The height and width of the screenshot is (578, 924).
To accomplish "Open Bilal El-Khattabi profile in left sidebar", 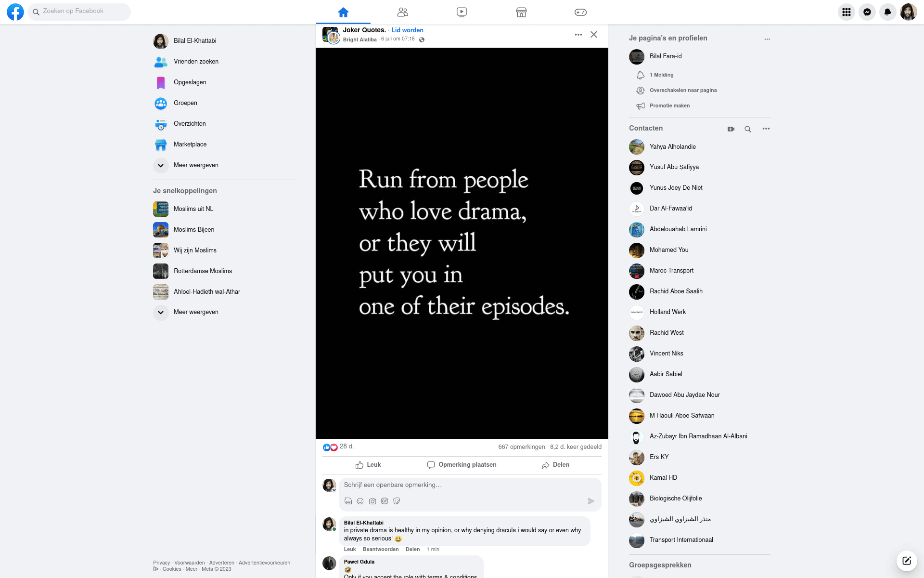I will click(223, 41).
